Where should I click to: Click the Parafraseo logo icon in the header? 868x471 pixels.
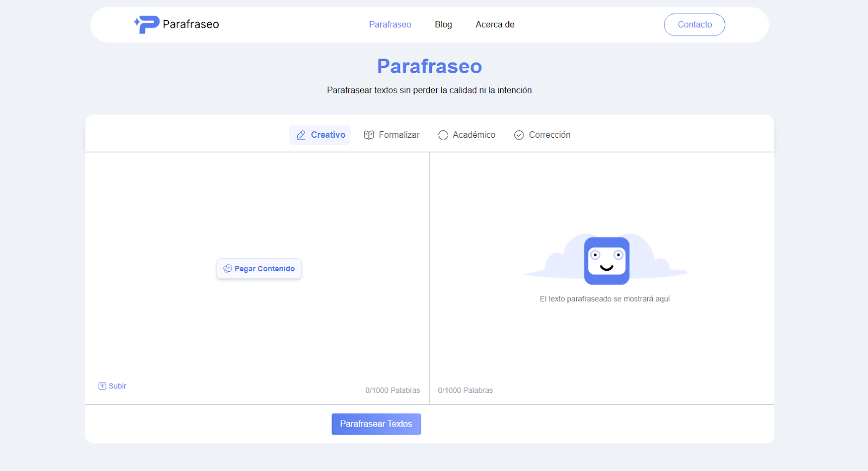[x=146, y=24]
